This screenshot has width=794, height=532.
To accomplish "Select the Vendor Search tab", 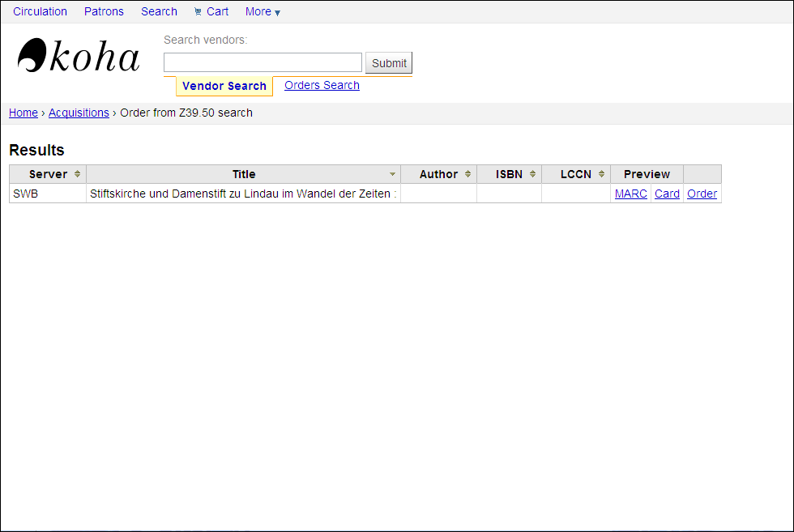I will pyautogui.click(x=224, y=86).
